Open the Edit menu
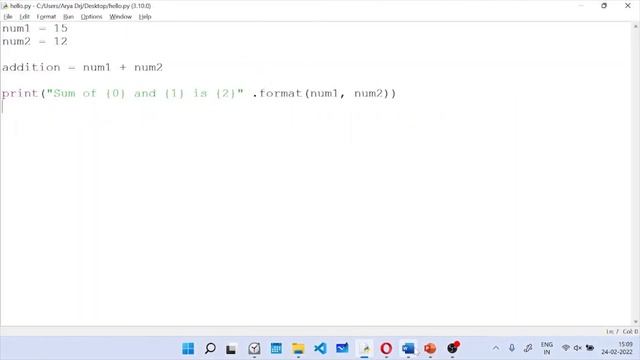This screenshot has height=360, width=640. (24, 17)
